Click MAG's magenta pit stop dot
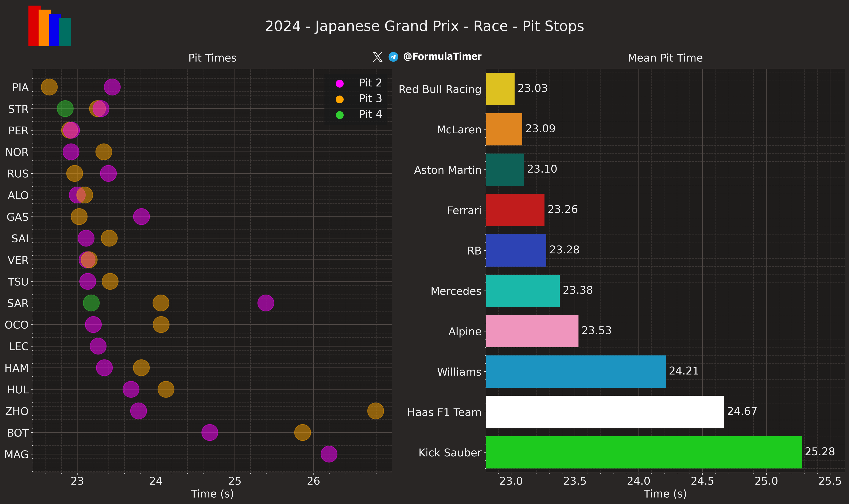Image resolution: width=849 pixels, height=504 pixels. tap(329, 454)
